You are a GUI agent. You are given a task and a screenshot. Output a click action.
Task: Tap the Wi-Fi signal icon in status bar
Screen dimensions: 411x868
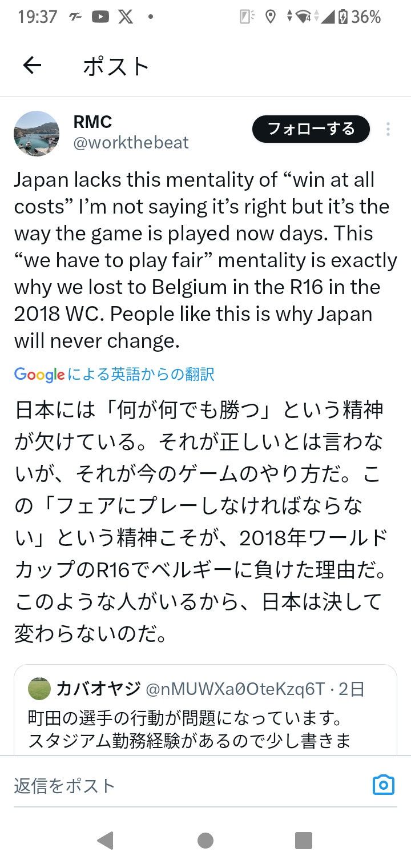click(x=304, y=17)
